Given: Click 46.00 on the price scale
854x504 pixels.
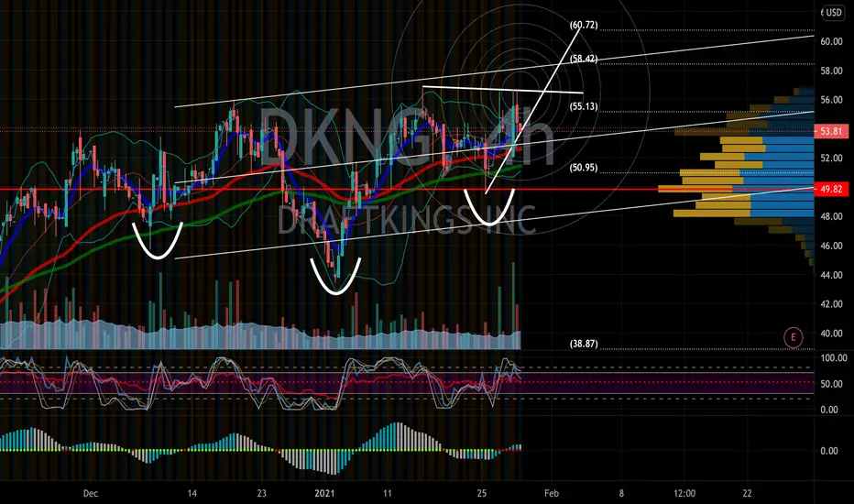Looking at the screenshot, I should [x=831, y=246].
